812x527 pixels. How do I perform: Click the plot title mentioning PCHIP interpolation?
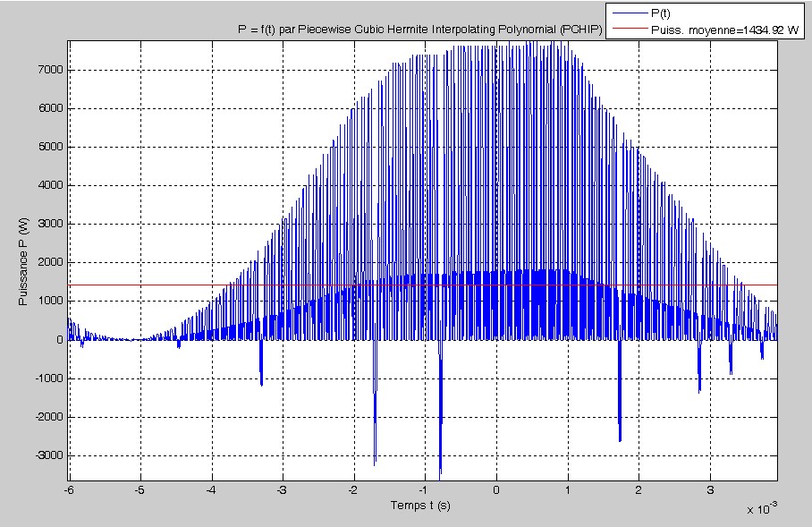pyautogui.click(x=420, y=30)
